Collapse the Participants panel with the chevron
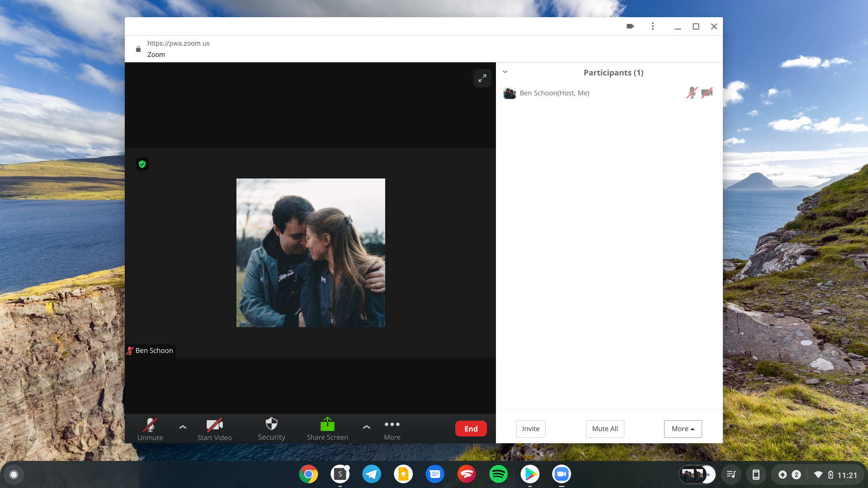The image size is (868, 488). (505, 72)
